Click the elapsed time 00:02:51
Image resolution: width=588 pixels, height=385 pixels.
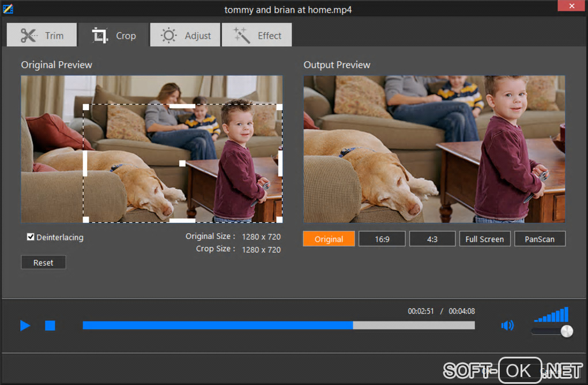(421, 311)
